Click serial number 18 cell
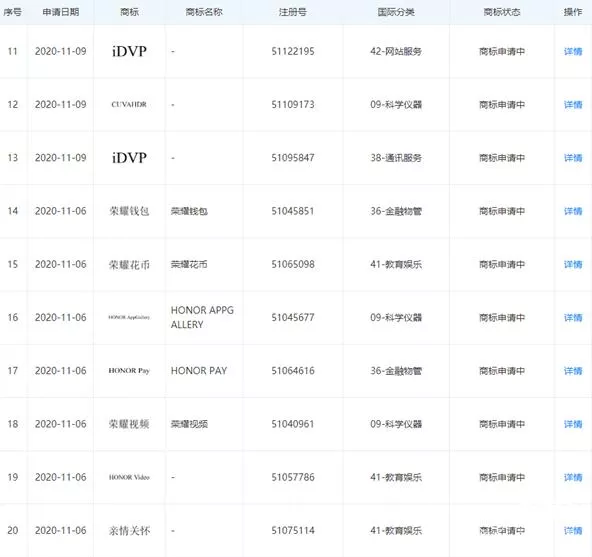592x557 pixels. coord(13,424)
